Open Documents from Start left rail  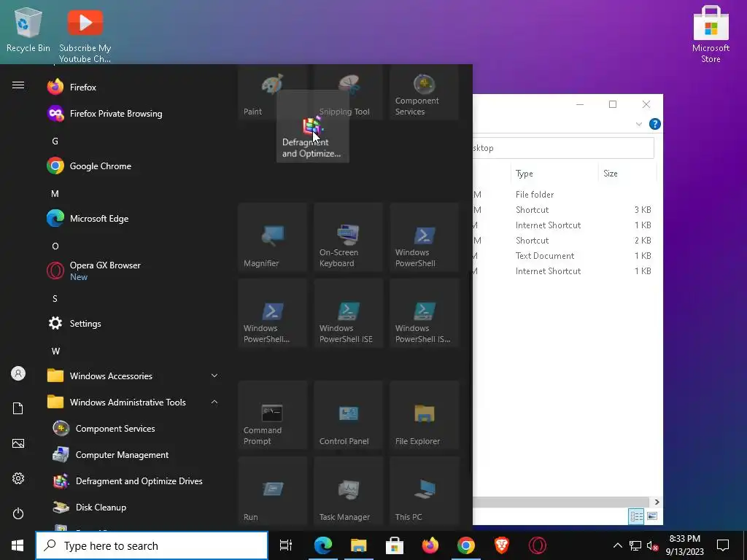[x=18, y=408]
